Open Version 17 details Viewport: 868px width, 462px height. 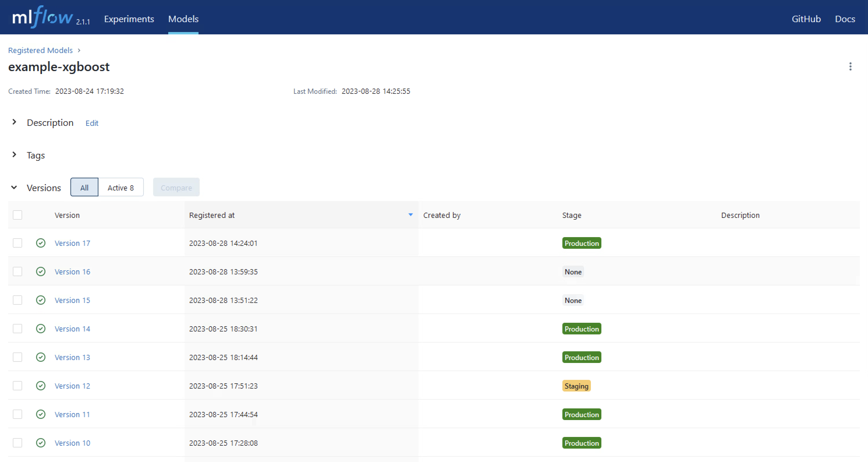point(72,243)
